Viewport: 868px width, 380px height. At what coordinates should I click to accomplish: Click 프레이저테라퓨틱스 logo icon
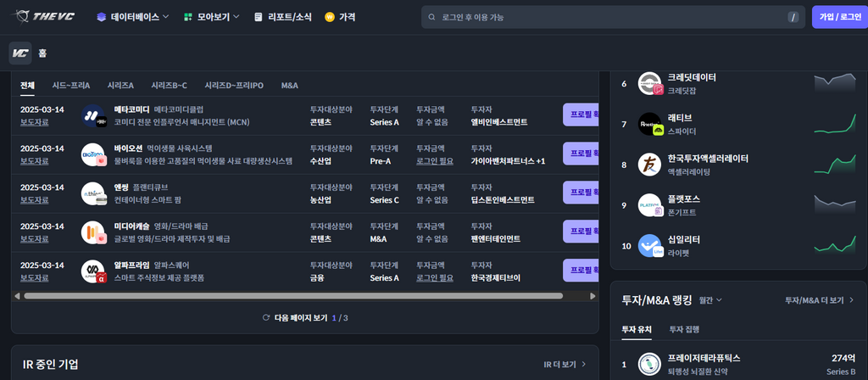click(x=650, y=364)
